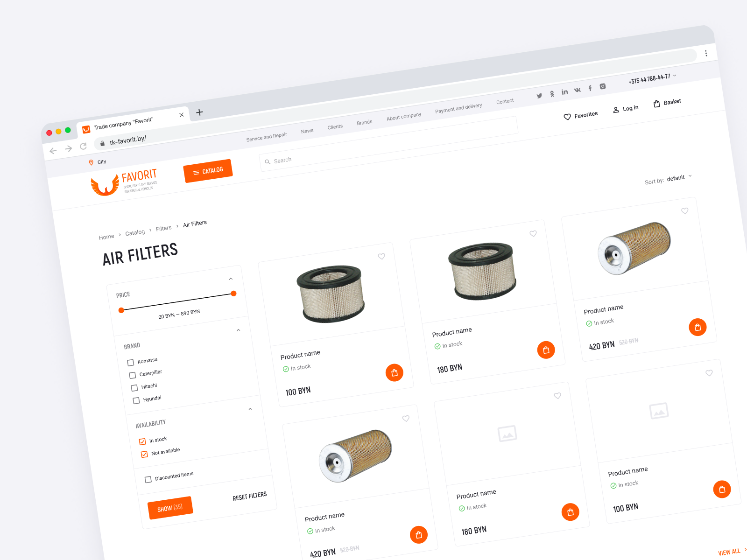747x560 pixels.
Task: Click the City location pin icon
Action: pos(91,163)
